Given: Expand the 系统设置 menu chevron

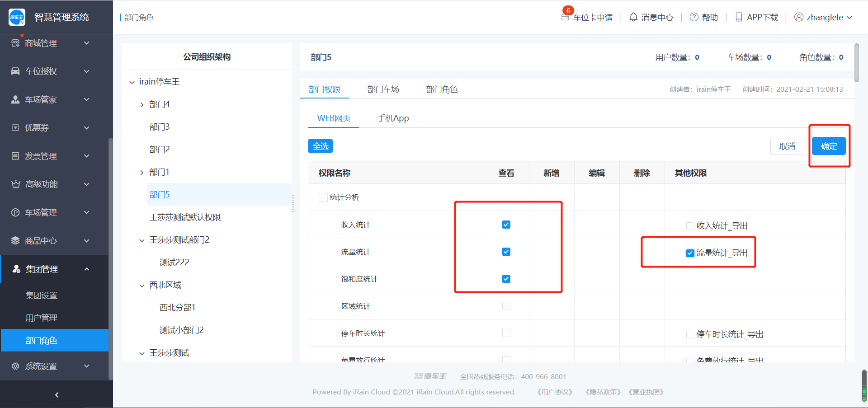Looking at the screenshot, I should (87, 366).
